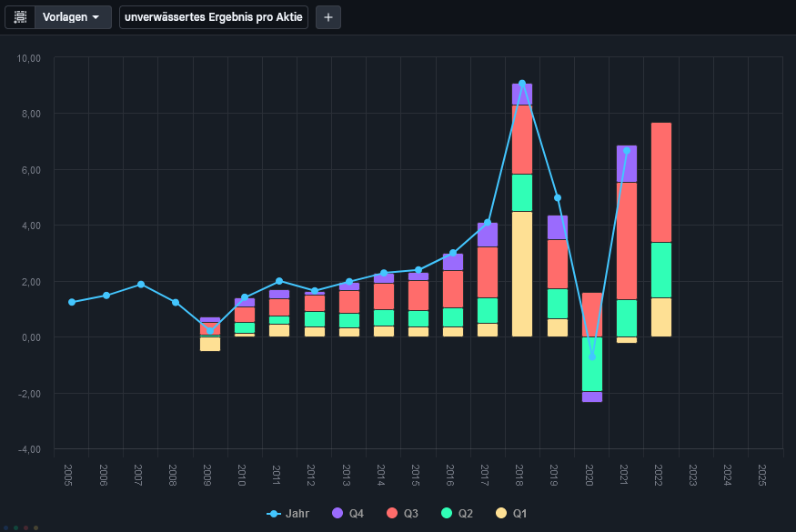Select the unverwässertes Ergebnis pro Aktie tab

point(214,17)
